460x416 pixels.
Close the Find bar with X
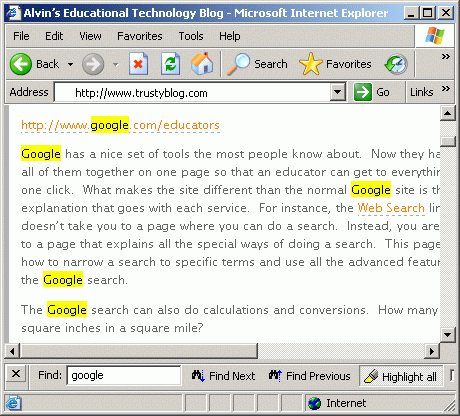16,374
